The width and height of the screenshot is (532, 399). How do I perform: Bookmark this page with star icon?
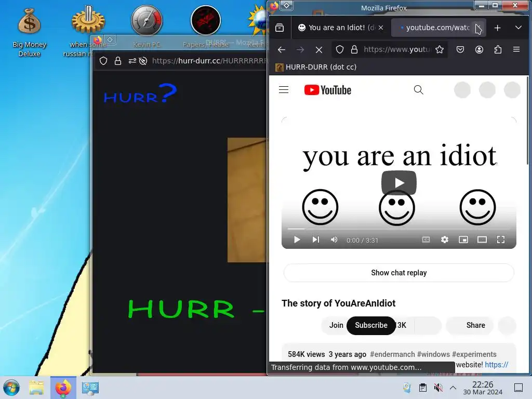(x=440, y=50)
